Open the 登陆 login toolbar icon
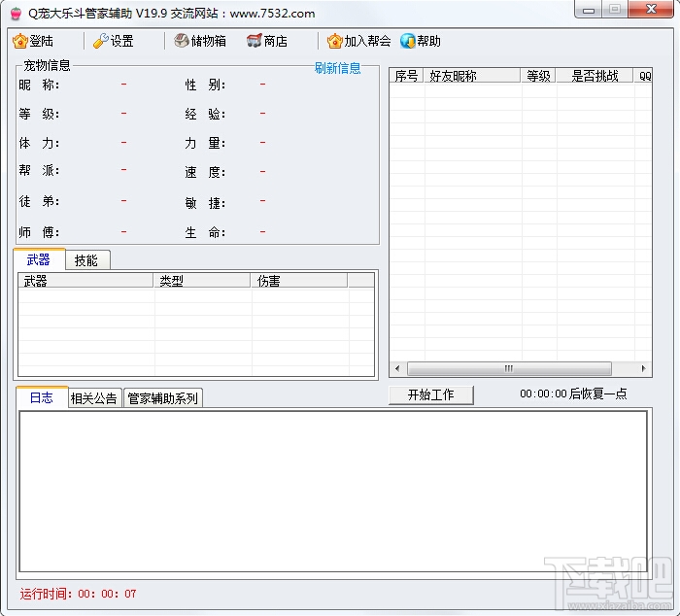The height and width of the screenshot is (616, 680). pyautogui.click(x=20, y=41)
